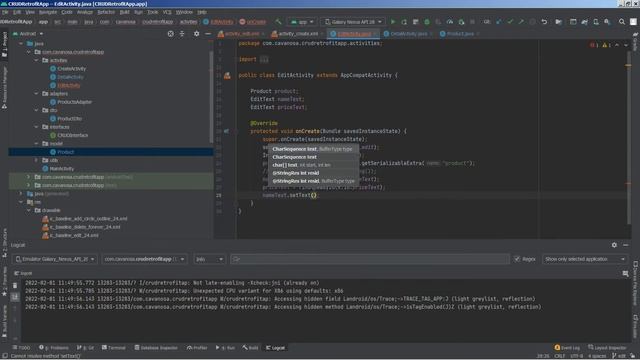Viewport: 640px width, 360px height.
Task: Click the clear logcat trash icon
Action: [15, 285]
